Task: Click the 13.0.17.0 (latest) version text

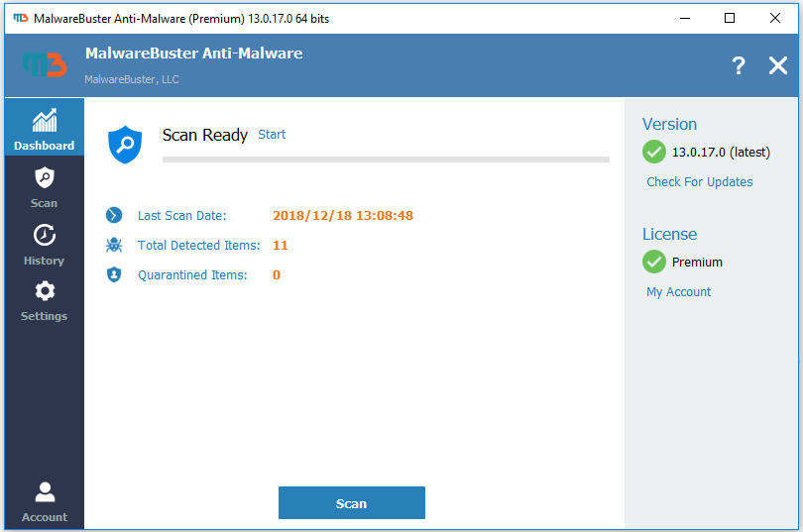Action: click(x=721, y=153)
